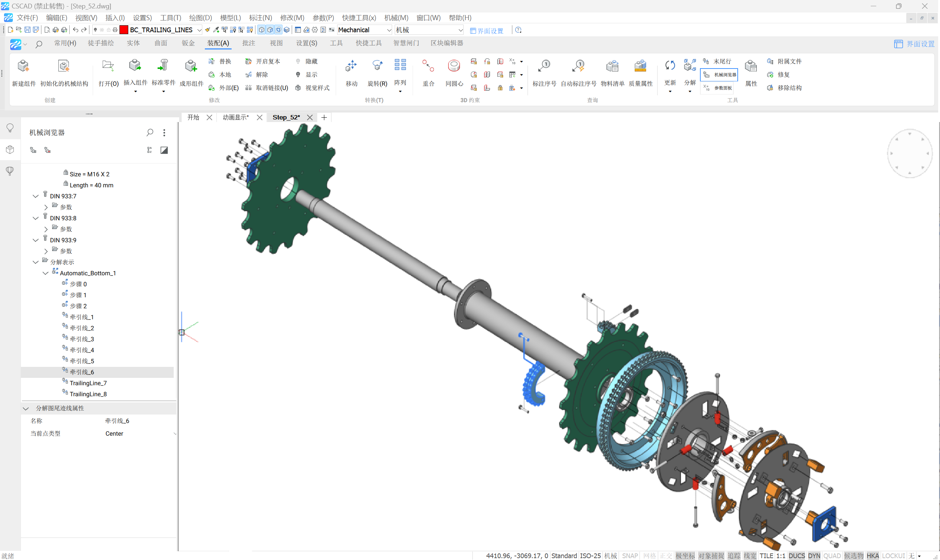Open 质量属性 mass properties
940x560 pixels.
[x=640, y=66]
